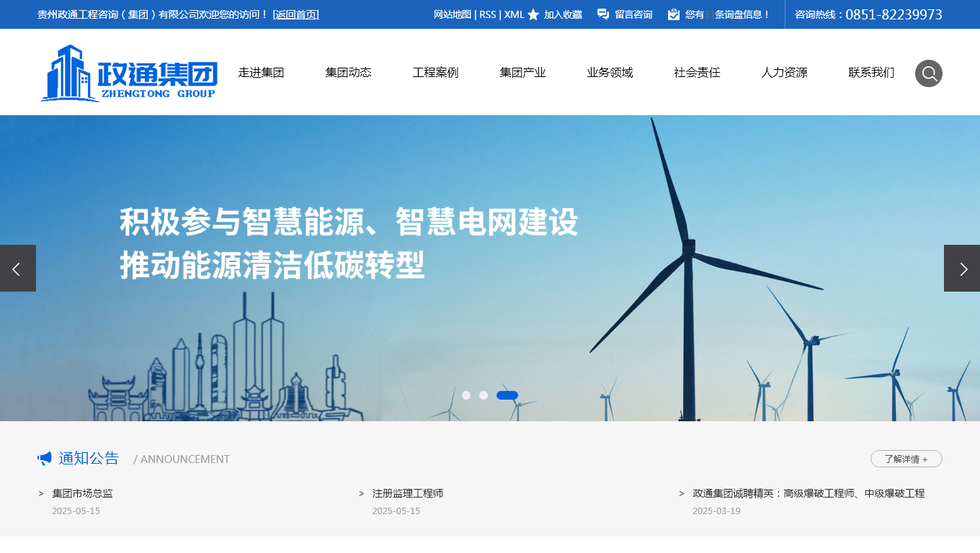Open the 社会责任 menu

(697, 72)
